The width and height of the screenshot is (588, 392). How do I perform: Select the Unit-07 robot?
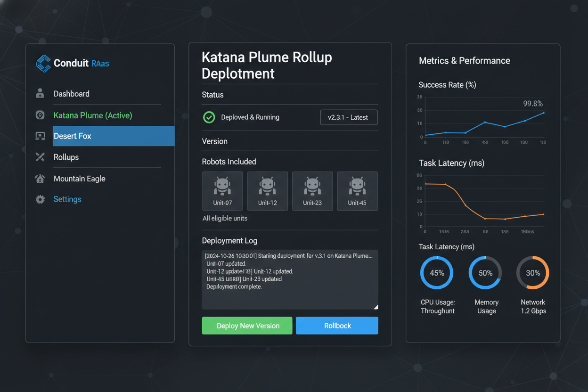[x=222, y=191]
